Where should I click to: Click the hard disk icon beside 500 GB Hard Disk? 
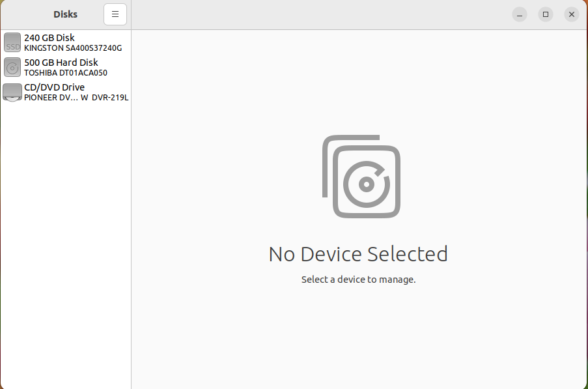click(12, 67)
